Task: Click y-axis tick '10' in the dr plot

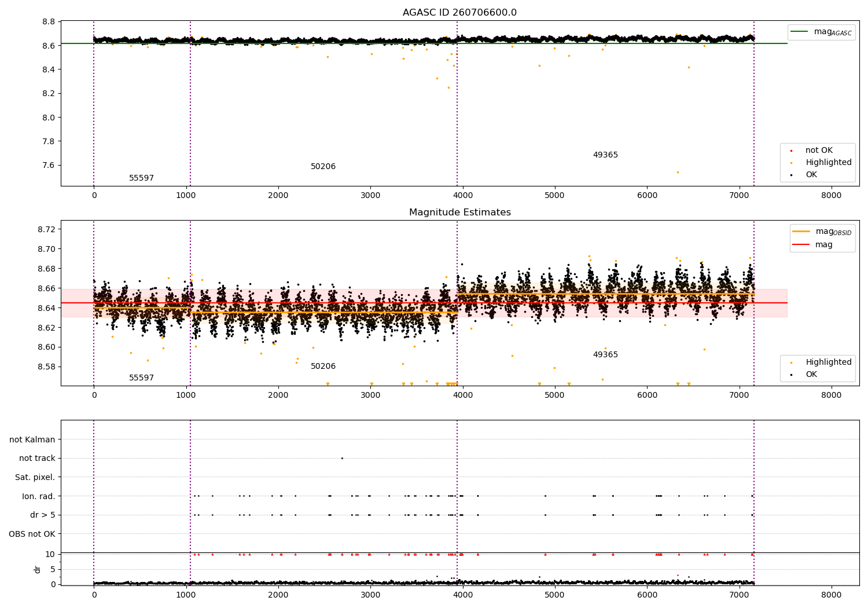Action: coord(51,555)
